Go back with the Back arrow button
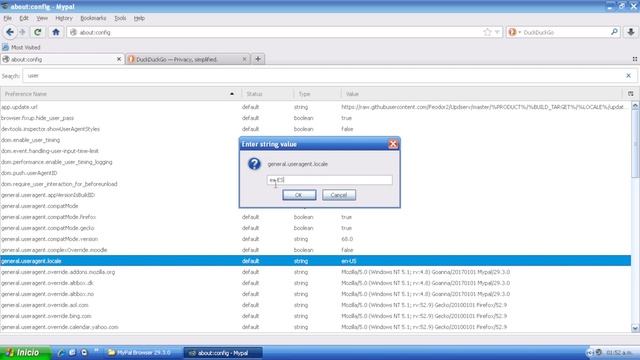Viewport: 640px width, 360px height. (x=9, y=32)
